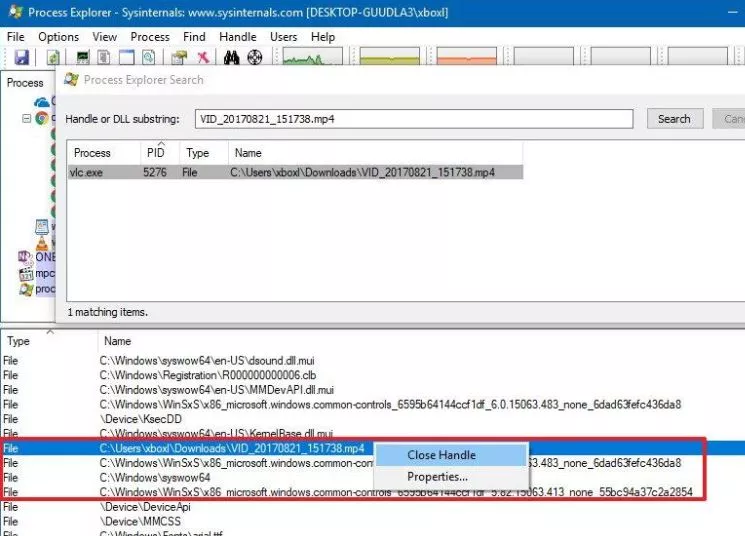Click the View DLLs/Handles toolbar icon
Image resolution: width=745 pixels, height=536 pixels.
[x=149, y=57]
